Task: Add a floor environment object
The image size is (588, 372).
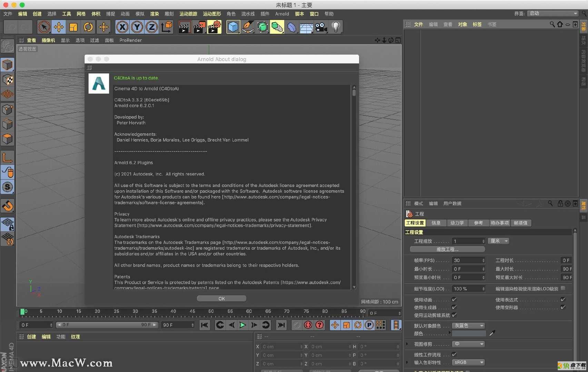Action: 307,27
